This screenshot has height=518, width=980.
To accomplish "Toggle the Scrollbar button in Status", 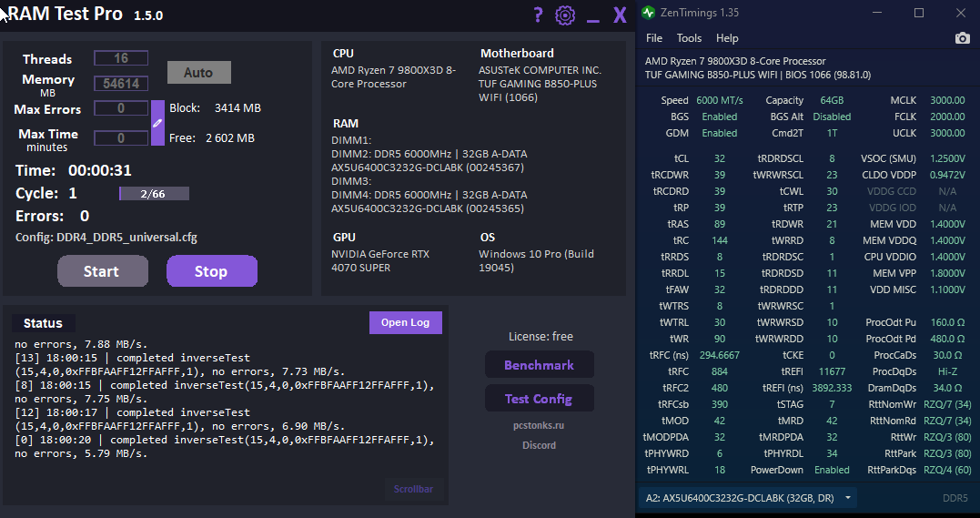I will coord(413,489).
